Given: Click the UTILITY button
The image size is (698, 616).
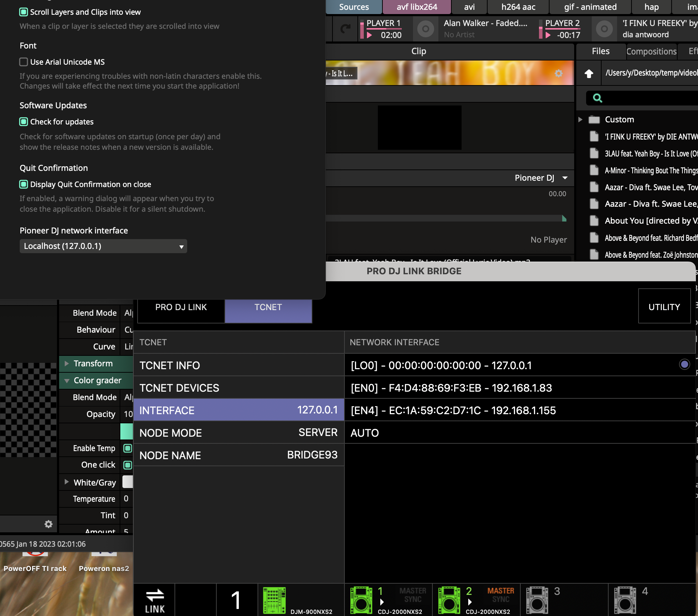Looking at the screenshot, I should (x=664, y=307).
